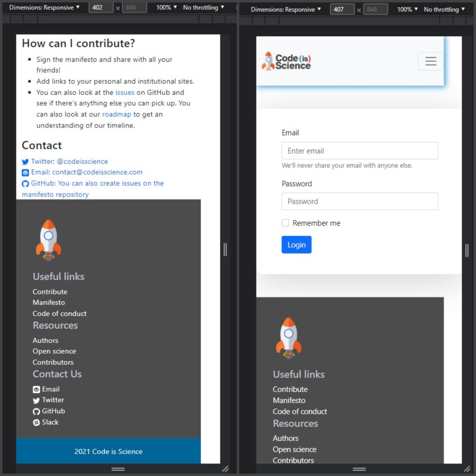This screenshot has width=476, height=476.
Task: Open Dimensions: Responsive dropdown in left pane
Action: tap(44, 7)
